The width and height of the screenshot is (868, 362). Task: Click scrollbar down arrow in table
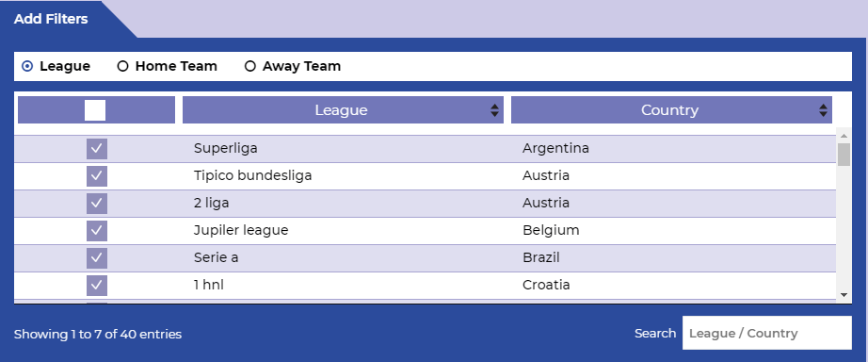(844, 295)
